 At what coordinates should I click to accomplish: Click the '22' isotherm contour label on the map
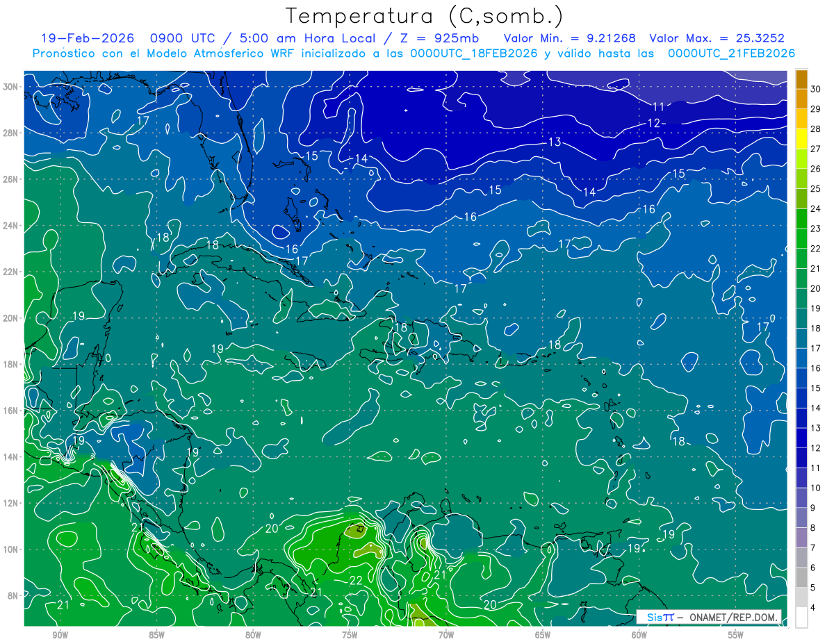click(x=355, y=580)
